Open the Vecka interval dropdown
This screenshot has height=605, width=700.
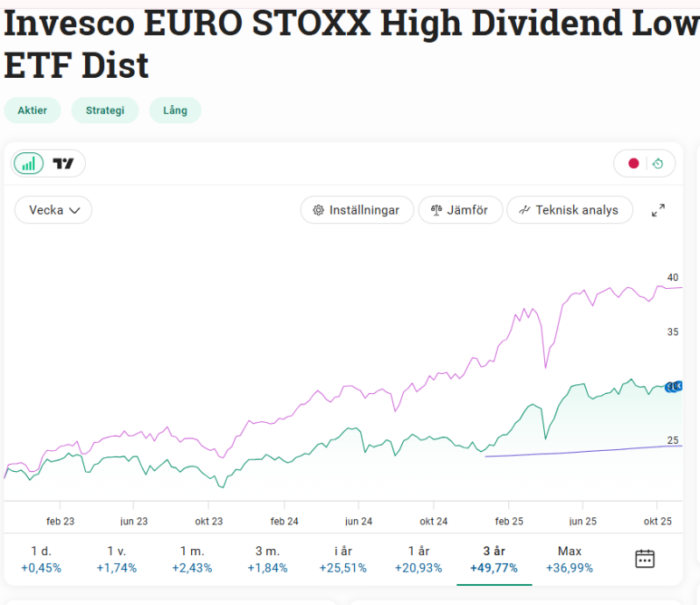(x=53, y=210)
